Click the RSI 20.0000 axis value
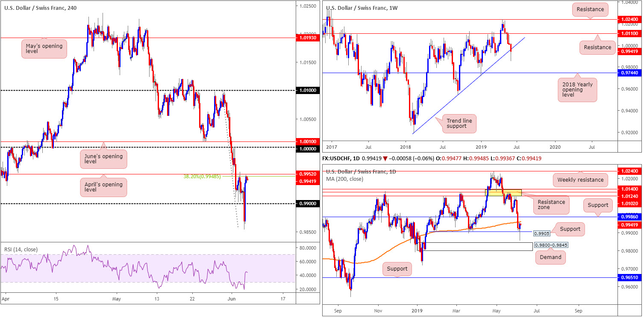 pos(308,289)
